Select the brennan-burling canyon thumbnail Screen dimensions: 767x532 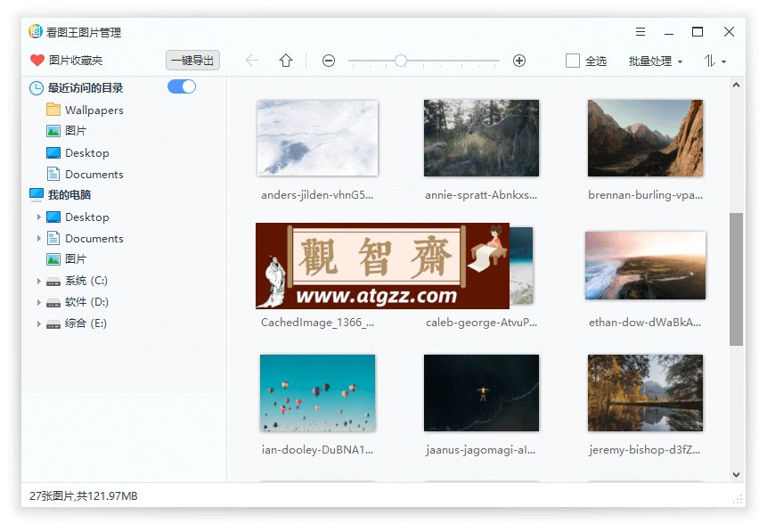[x=645, y=138]
